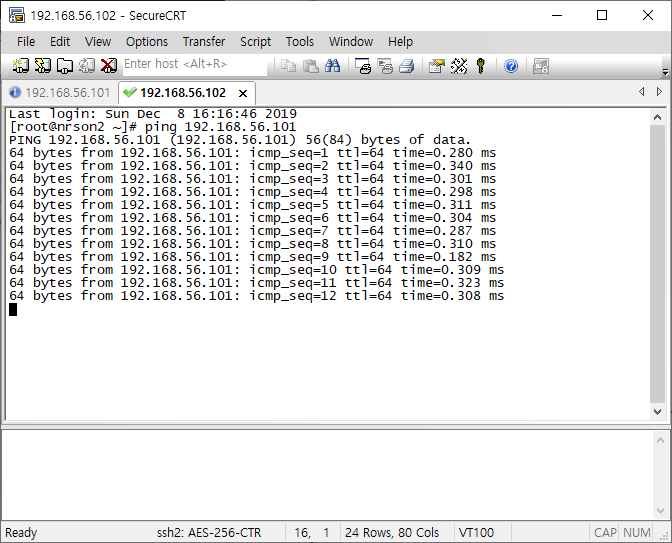Click the Ready status text
Viewport: 672px width, 543px height.
[x=21, y=533]
